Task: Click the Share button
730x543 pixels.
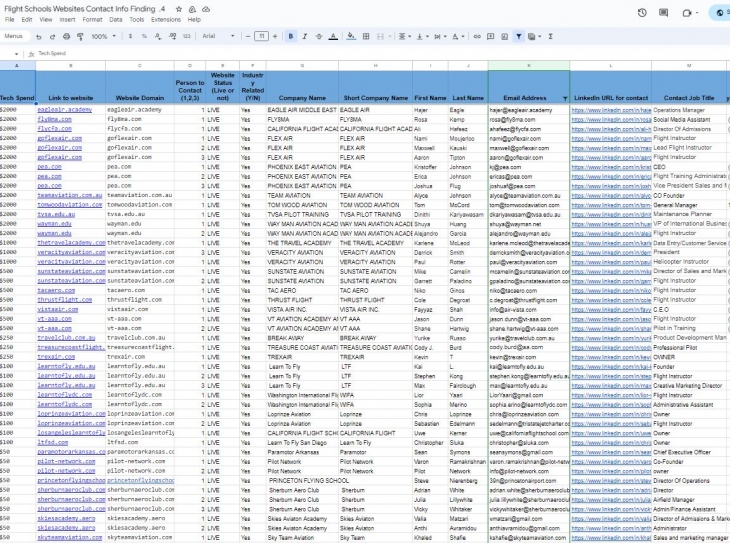Action: coord(720,13)
